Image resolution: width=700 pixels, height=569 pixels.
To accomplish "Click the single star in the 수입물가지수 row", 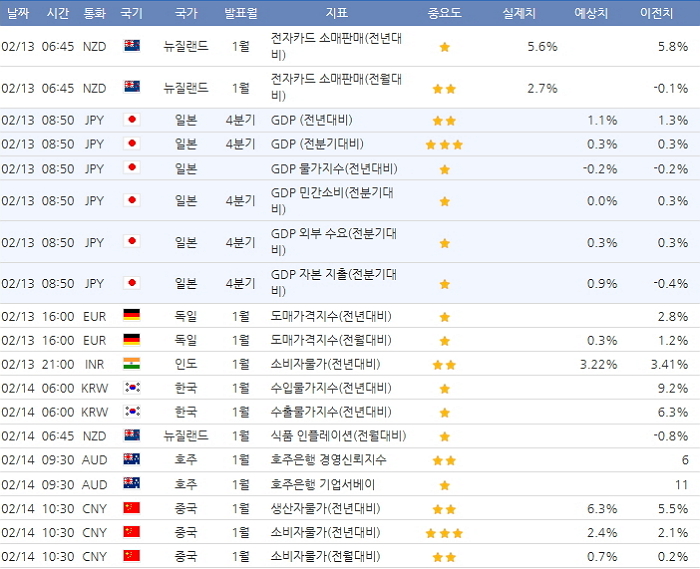I will tap(445, 389).
